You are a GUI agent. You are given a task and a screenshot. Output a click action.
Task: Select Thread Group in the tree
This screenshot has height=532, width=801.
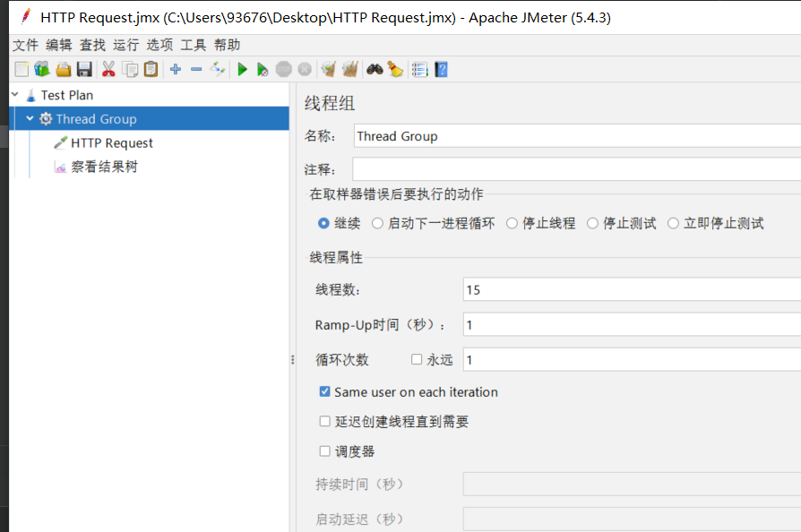[96, 119]
